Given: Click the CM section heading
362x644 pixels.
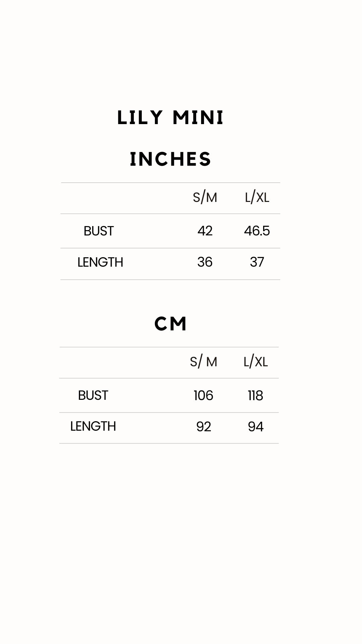Looking at the screenshot, I should (x=170, y=324).
